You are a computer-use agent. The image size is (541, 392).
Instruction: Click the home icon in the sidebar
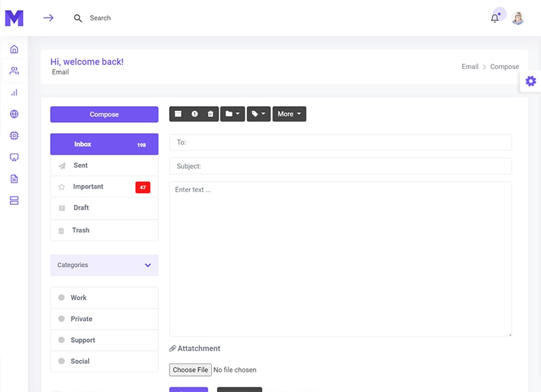coord(14,49)
